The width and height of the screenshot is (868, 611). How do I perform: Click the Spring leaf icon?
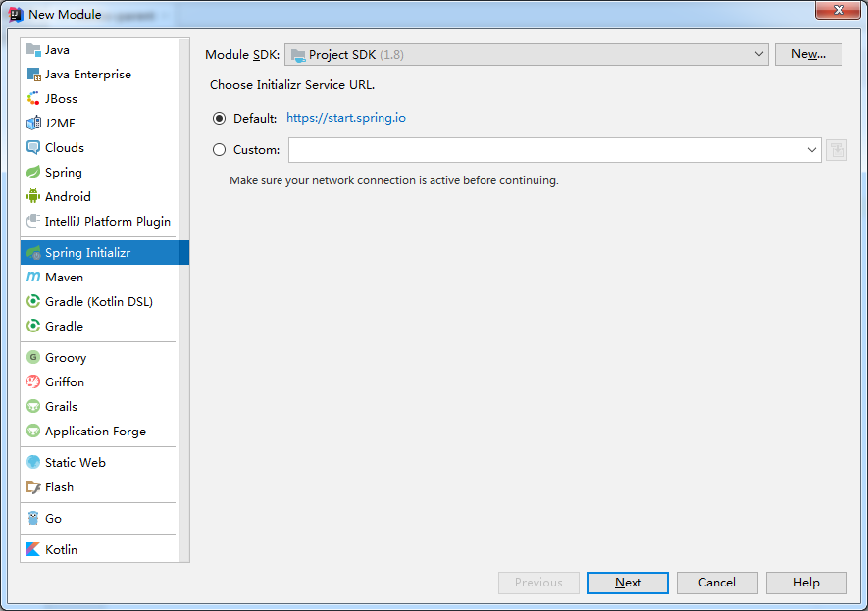coord(33,173)
